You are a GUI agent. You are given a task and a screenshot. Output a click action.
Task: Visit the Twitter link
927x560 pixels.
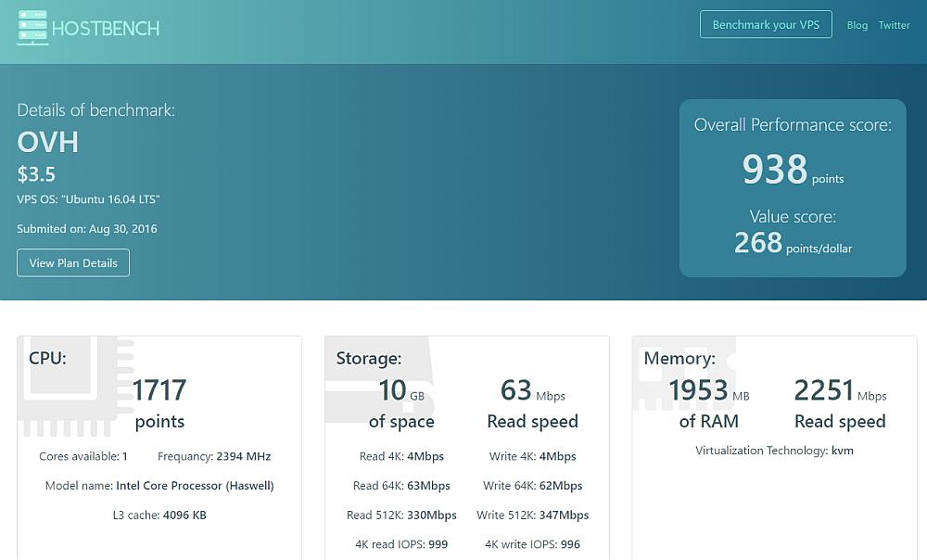894,25
